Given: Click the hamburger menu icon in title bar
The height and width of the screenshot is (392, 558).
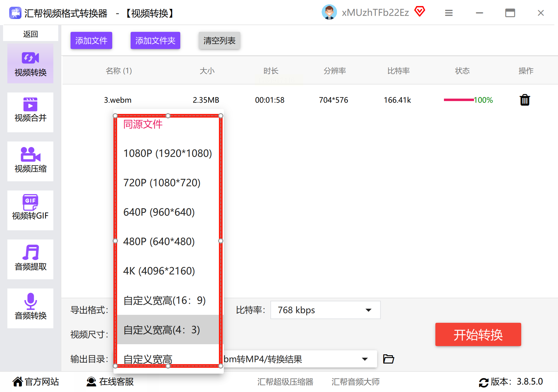Looking at the screenshot, I should (x=449, y=13).
